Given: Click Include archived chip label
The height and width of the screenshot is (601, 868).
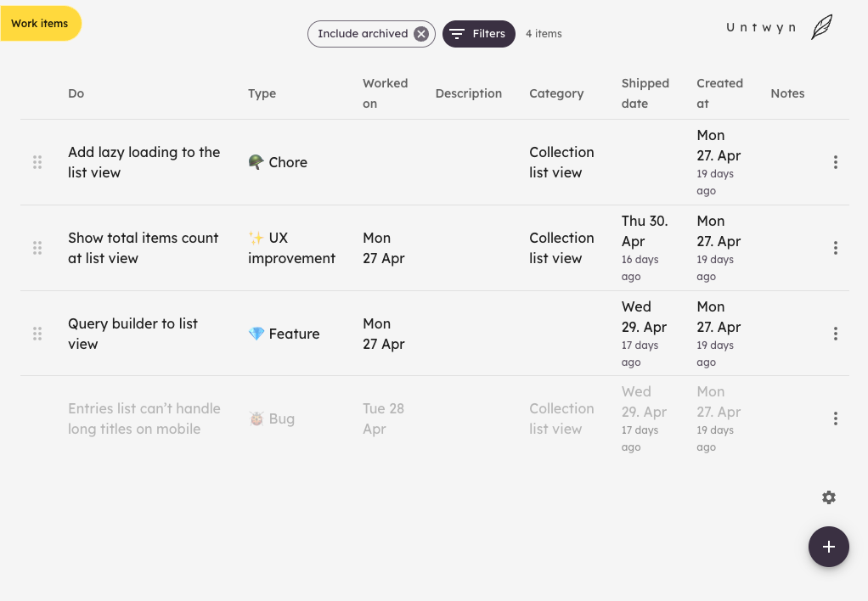Looking at the screenshot, I should click(x=363, y=34).
